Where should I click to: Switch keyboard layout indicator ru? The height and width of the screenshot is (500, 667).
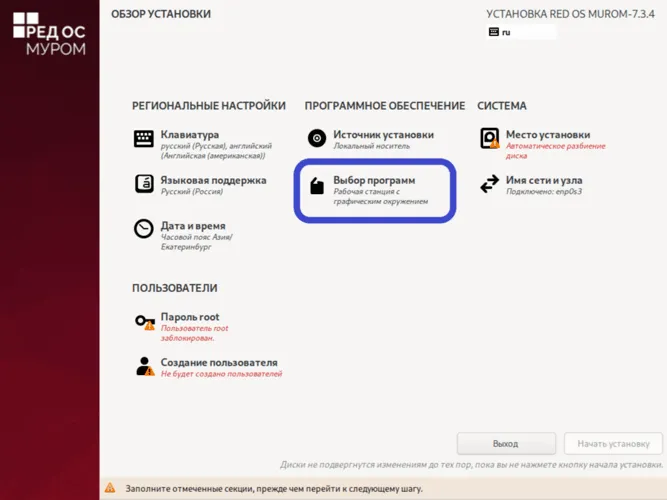[521, 32]
